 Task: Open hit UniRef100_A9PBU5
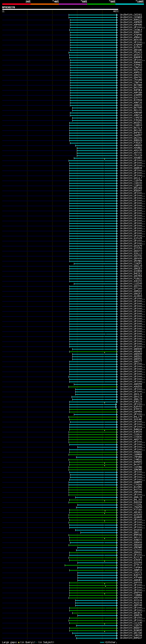click(x=131, y=22)
